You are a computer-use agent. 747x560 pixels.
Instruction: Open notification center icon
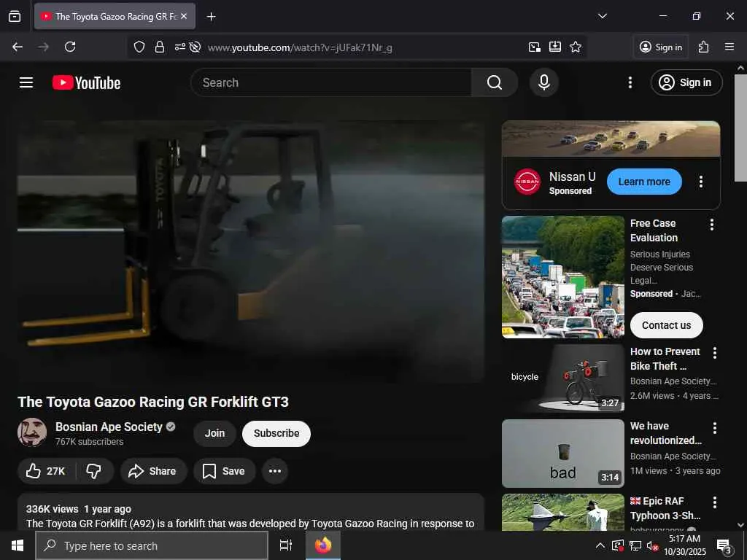(723, 545)
